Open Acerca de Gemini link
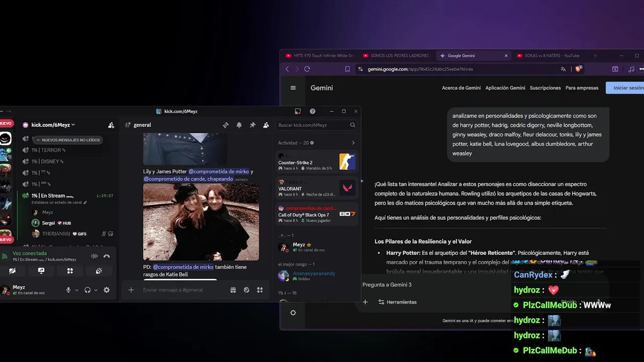Screen dimensions: 644x362 (x=461, y=87)
